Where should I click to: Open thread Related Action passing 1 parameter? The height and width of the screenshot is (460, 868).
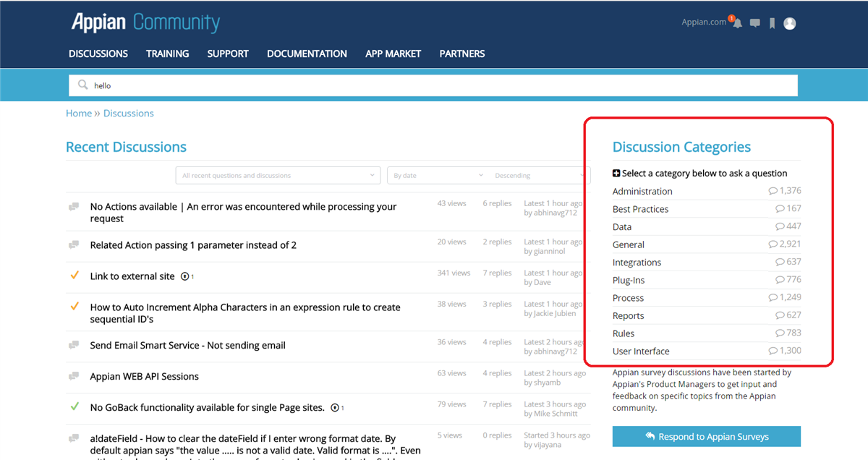click(x=193, y=245)
